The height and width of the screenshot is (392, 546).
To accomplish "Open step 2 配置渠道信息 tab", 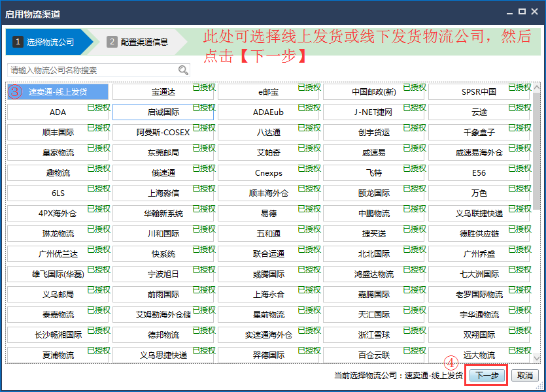I will click(138, 42).
